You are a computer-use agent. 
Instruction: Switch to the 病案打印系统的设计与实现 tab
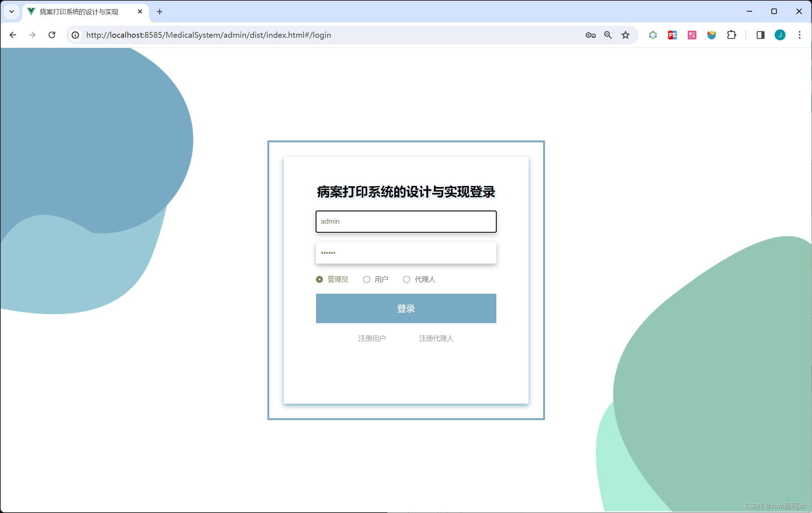point(79,12)
